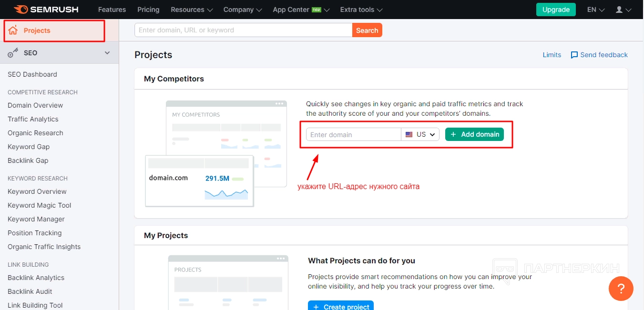Click the Projects home icon
Image resolution: width=644 pixels, height=310 pixels.
pos(13,30)
